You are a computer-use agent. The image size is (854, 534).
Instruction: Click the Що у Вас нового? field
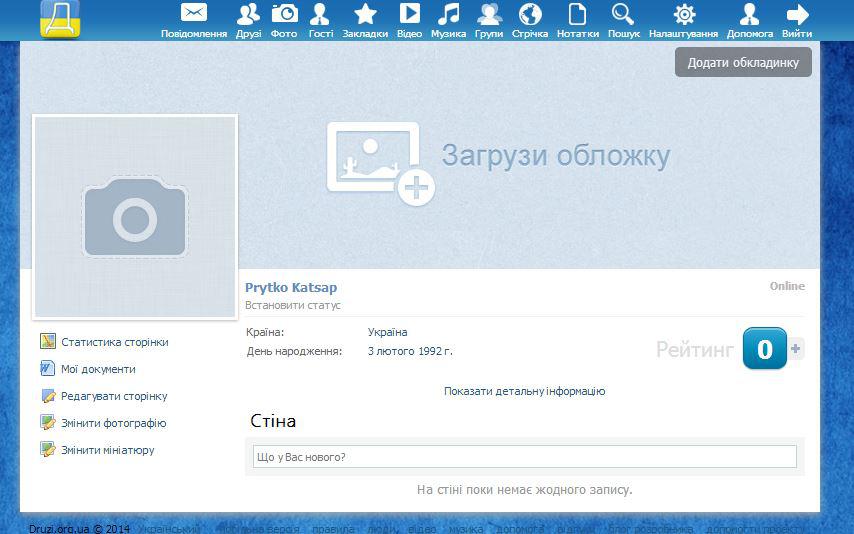[524, 457]
